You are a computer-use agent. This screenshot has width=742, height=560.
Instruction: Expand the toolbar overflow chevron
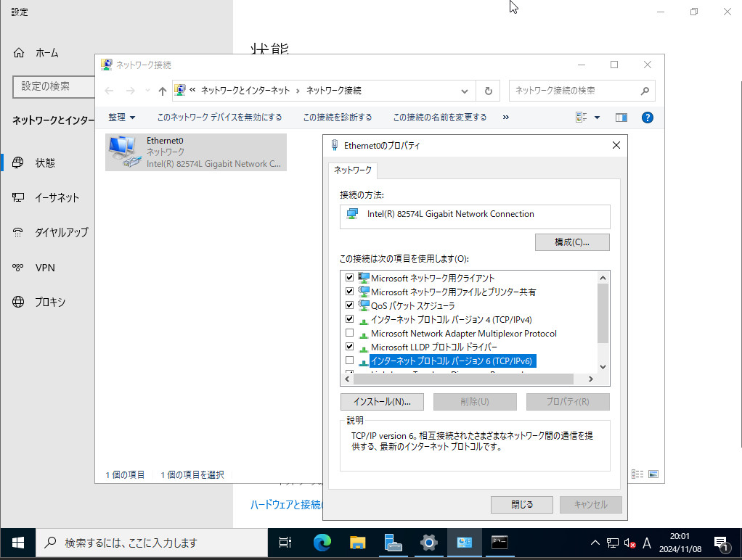click(505, 118)
